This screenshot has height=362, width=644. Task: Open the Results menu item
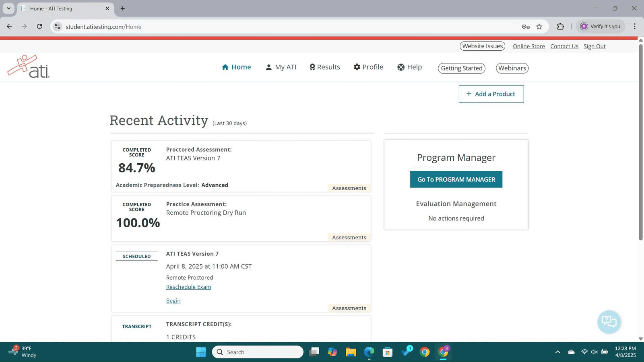324,67
